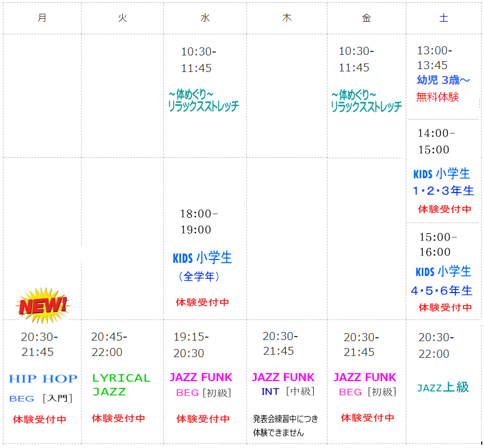Click Friday リラックスストレッチ morning class
This screenshot has height=448, width=484.
(366, 101)
